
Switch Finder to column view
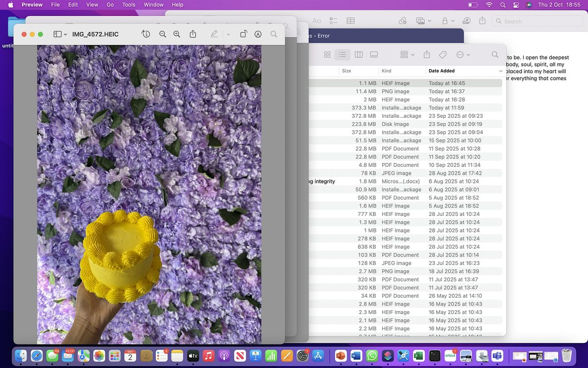click(x=359, y=54)
